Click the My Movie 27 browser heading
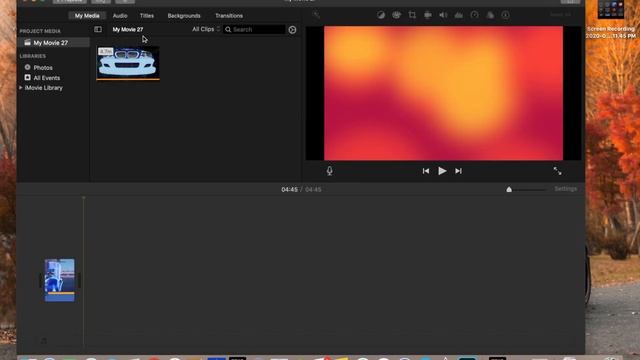Screen dimensions: 640x360 click(x=128, y=29)
